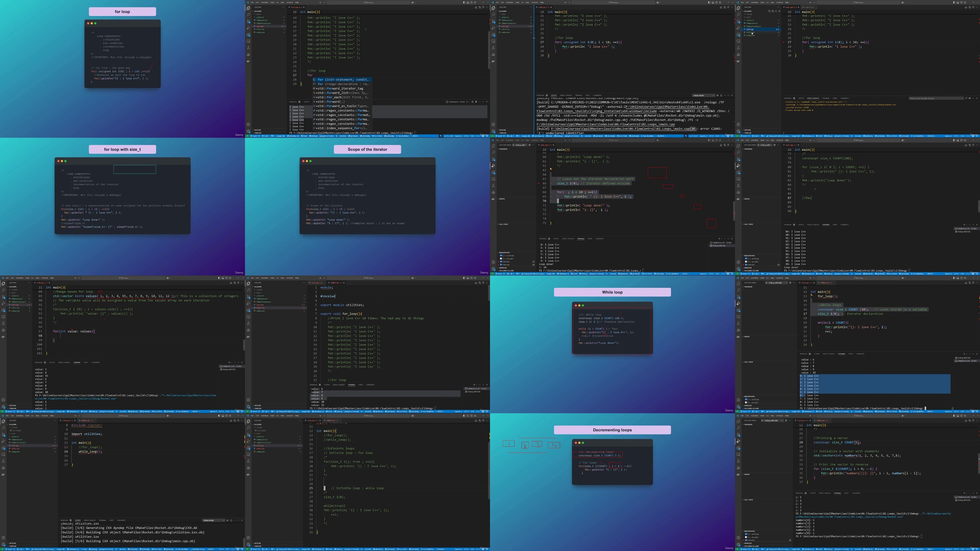Open CMake sidebar icon in 'Iterator defined outside' window

(493, 192)
